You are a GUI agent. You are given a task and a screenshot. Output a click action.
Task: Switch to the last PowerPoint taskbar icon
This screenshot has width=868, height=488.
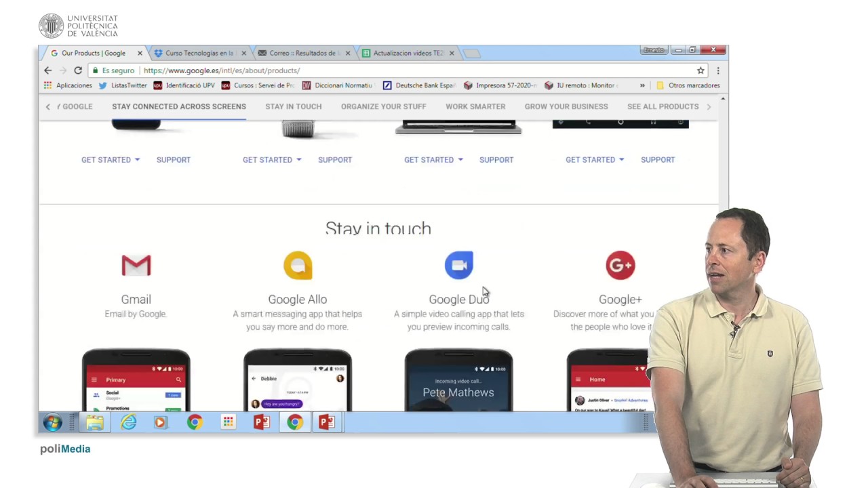tap(327, 423)
